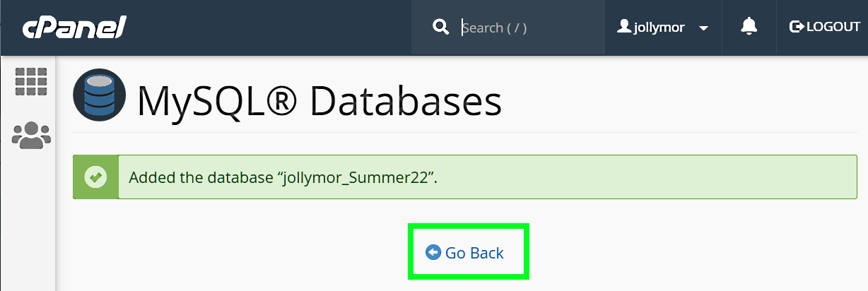This screenshot has width=868, height=291.
Task: Click the empty right side of the success banner
Action: (x=671, y=177)
